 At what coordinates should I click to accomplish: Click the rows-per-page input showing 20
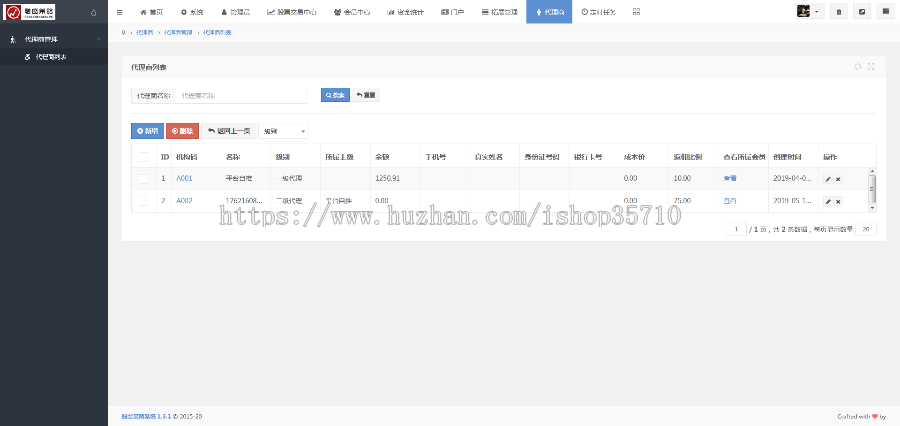click(x=866, y=230)
